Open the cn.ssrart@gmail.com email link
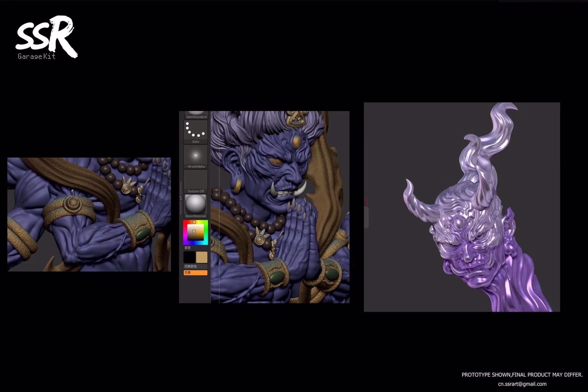The image size is (588, 392). pyautogui.click(x=522, y=384)
